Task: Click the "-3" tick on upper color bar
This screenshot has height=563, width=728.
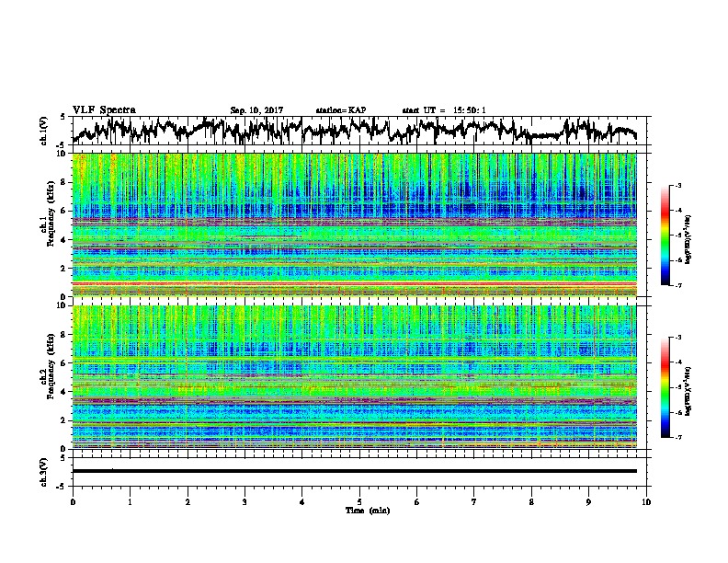Action: (x=677, y=186)
